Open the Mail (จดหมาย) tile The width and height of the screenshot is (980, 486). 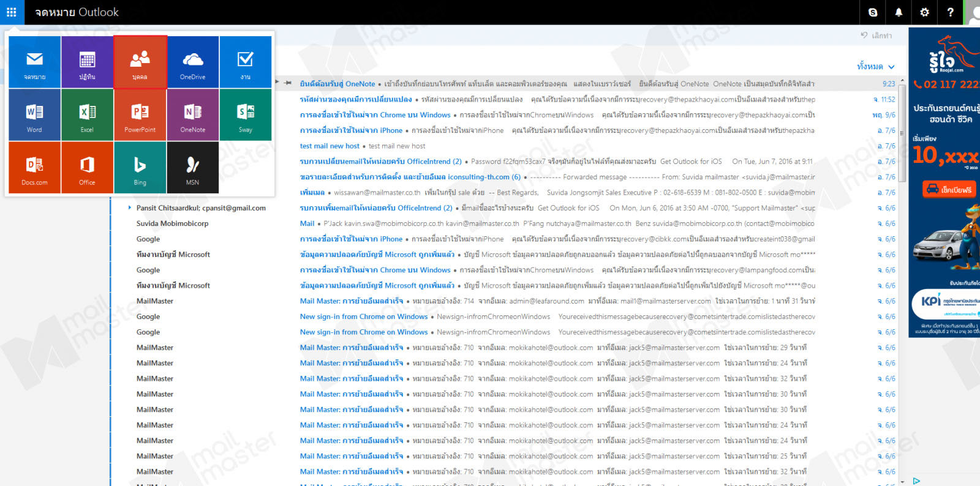(x=34, y=62)
